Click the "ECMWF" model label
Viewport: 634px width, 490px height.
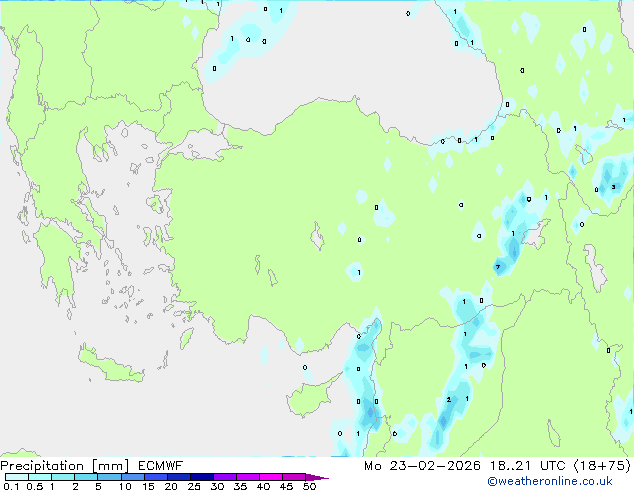(x=160, y=466)
